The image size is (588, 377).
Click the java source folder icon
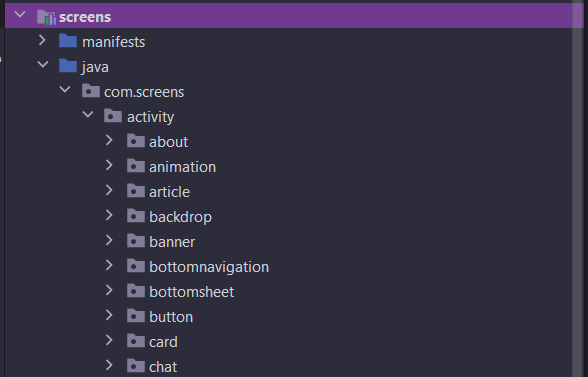68,66
